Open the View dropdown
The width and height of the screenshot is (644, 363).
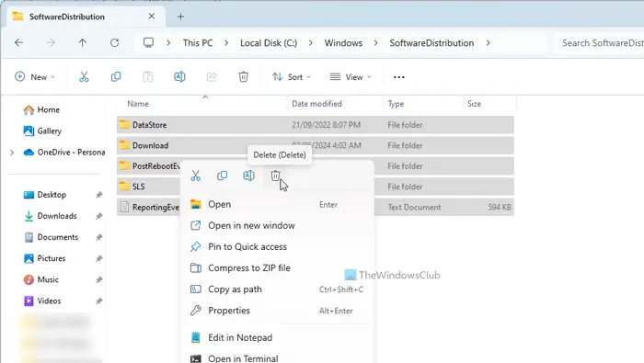coord(351,76)
